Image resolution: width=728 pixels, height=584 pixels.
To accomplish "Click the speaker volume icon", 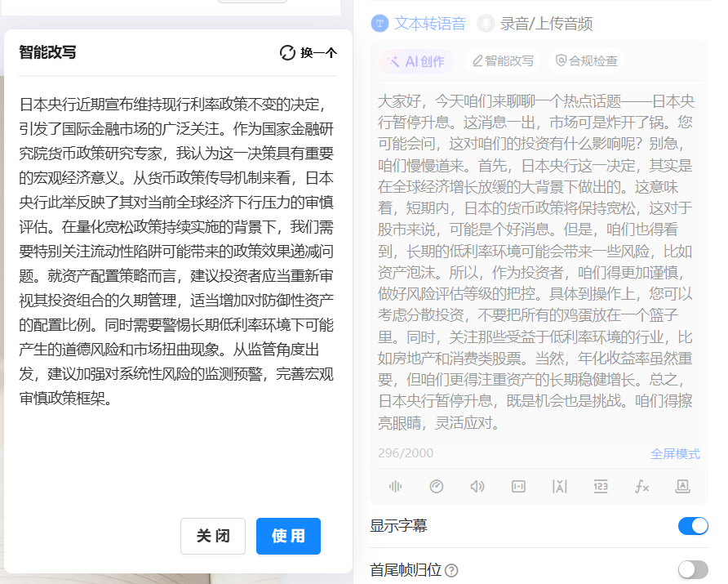I will pos(477,487).
